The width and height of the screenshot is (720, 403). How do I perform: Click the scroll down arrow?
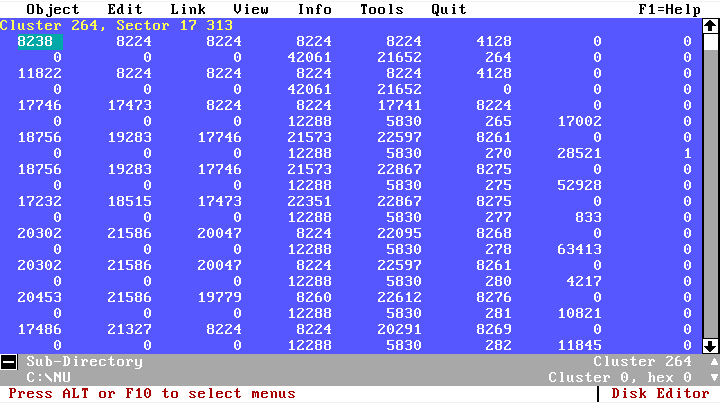[710, 346]
